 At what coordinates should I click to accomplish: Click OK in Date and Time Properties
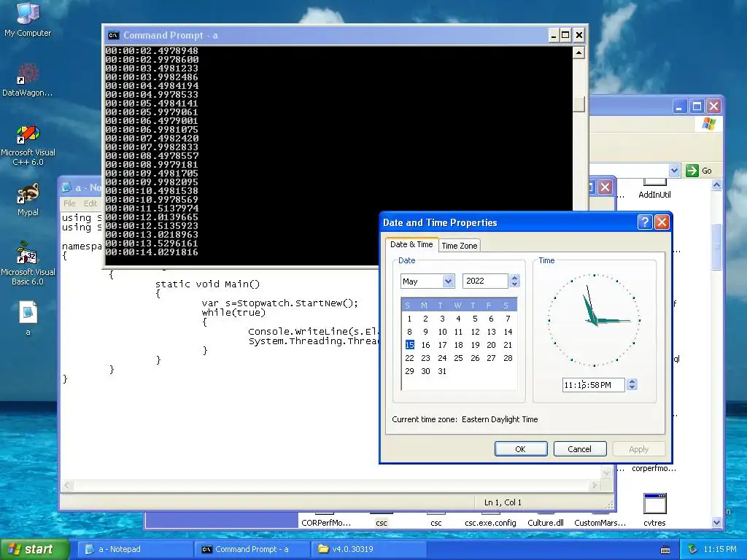[521, 448]
